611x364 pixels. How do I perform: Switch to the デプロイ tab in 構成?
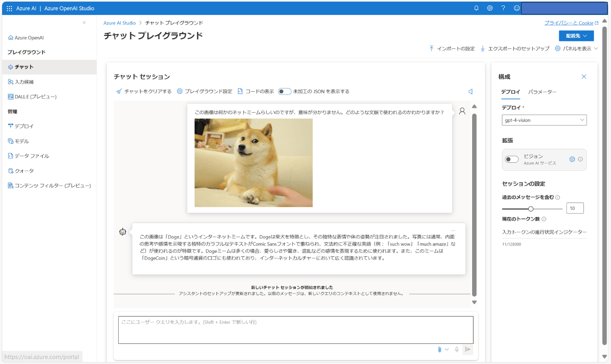(510, 92)
